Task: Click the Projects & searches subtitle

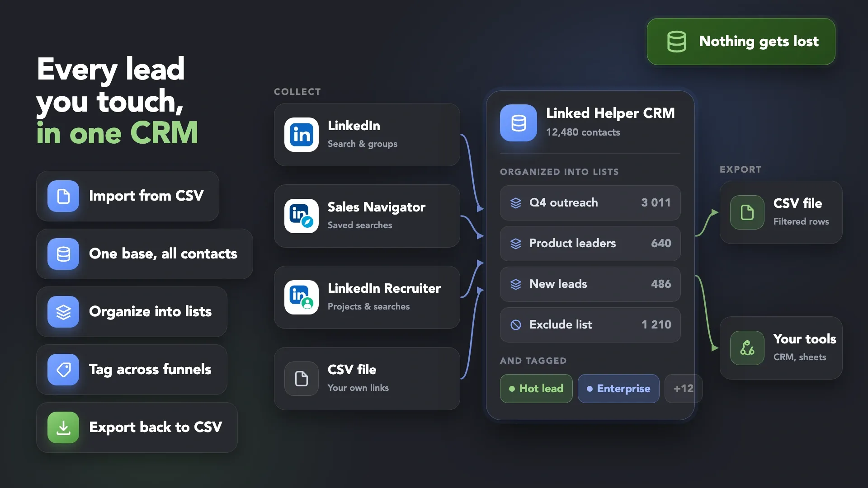Action: (x=368, y=306)
